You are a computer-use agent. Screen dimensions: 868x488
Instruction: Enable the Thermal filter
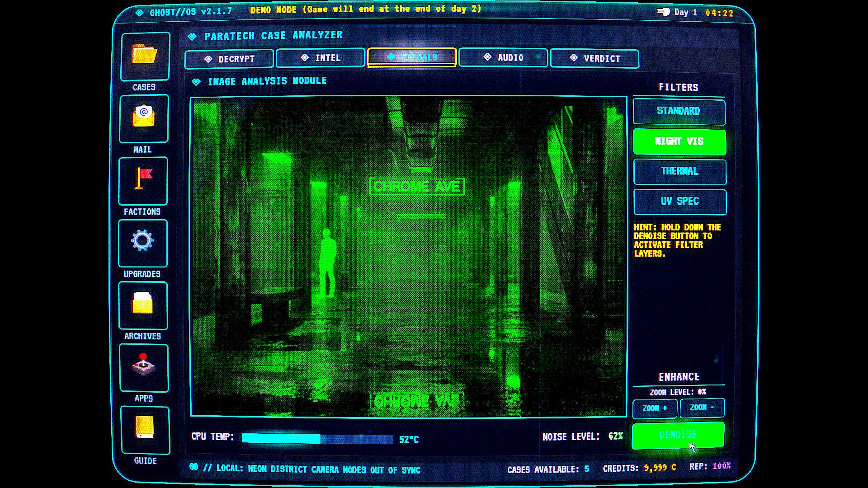679,171
